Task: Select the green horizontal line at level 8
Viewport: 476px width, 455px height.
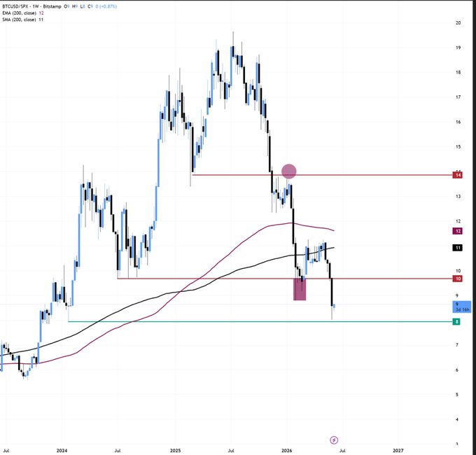Action: 260,321
